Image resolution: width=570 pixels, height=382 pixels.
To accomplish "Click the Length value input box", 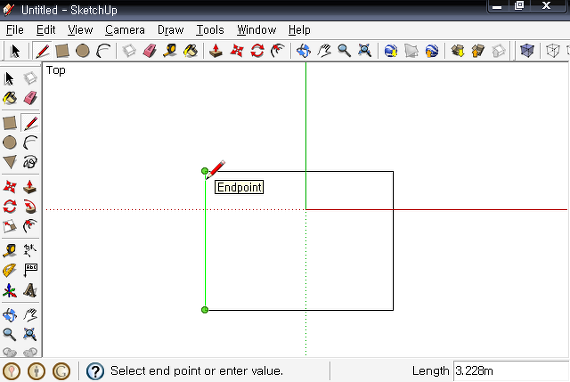I will point(511,371).
